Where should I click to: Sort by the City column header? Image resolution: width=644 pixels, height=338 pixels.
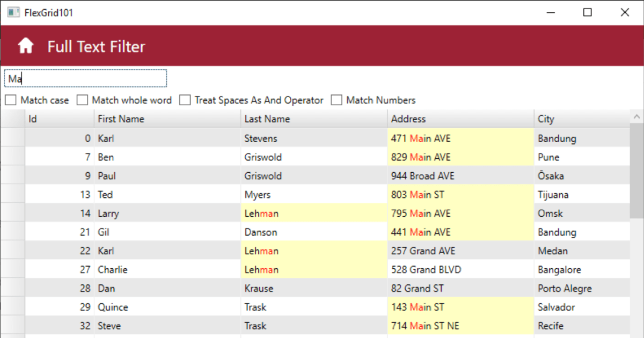coord(582,119)
